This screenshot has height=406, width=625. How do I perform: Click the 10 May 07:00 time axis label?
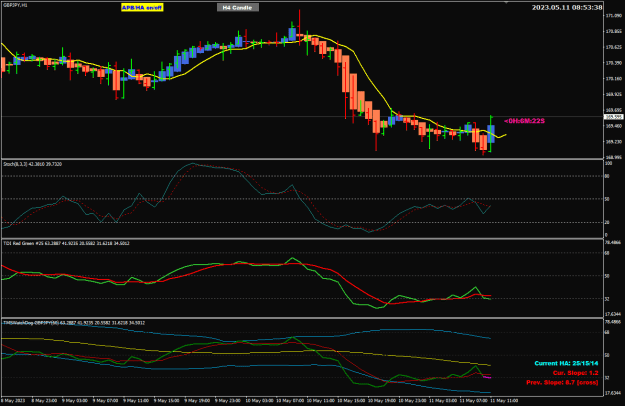point(289,400)
